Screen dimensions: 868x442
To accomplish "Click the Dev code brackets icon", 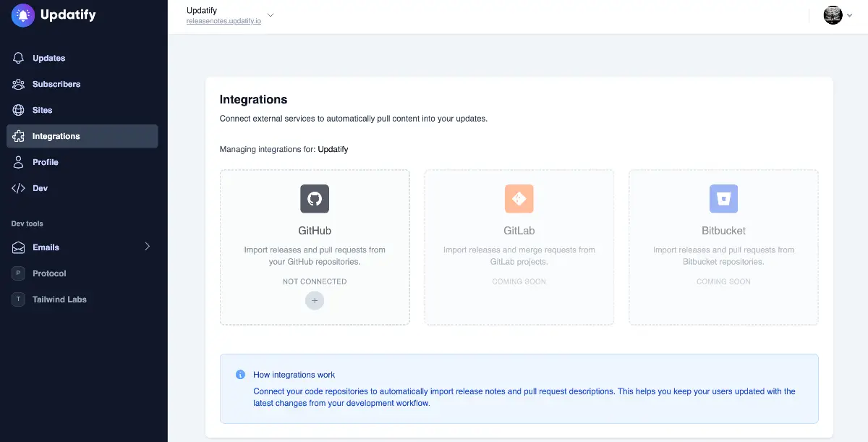I will click(x=19, y=188).
